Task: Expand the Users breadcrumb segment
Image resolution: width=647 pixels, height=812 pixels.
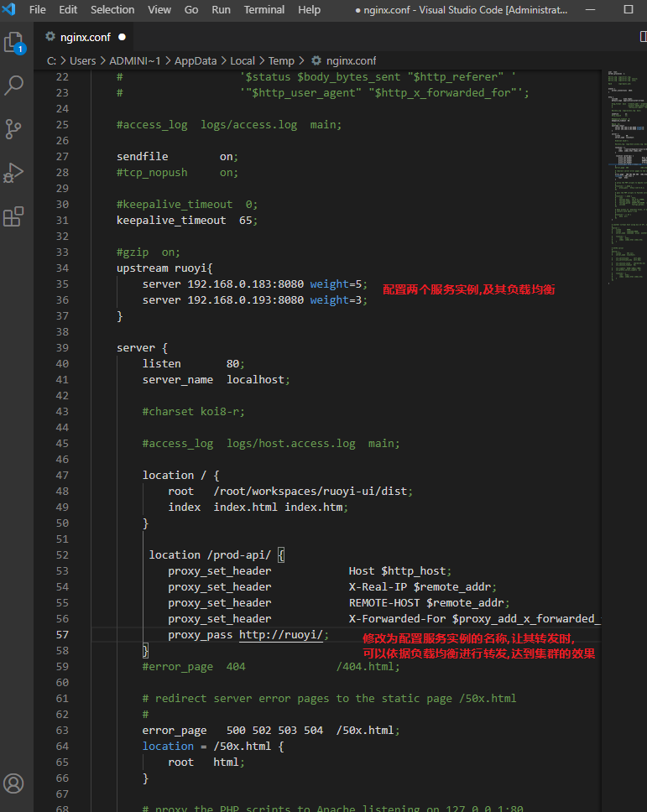Action: coord(83,60)
